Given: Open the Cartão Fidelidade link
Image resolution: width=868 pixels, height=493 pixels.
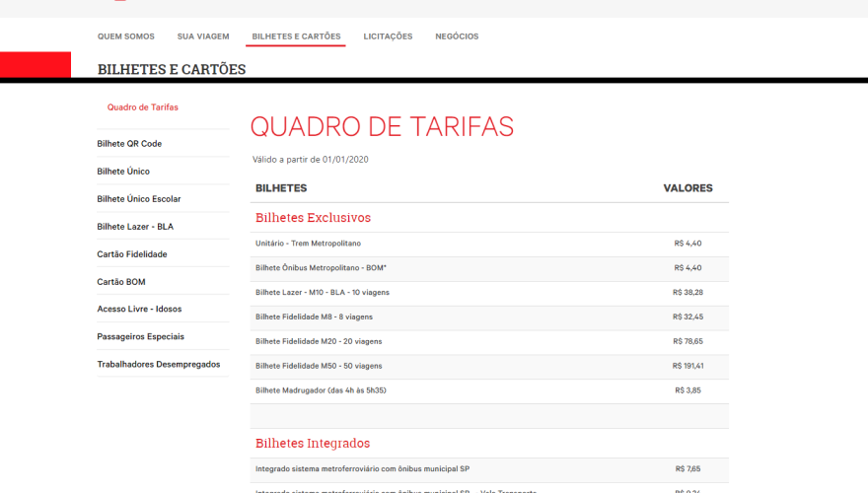Looking at the screenshot, I should click(132, 254).
